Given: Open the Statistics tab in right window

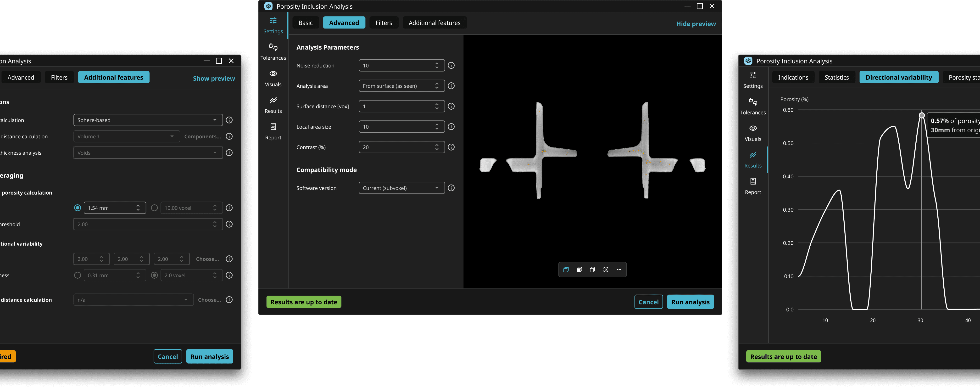Looking at the screenshot, I should (x=836, y=78).
